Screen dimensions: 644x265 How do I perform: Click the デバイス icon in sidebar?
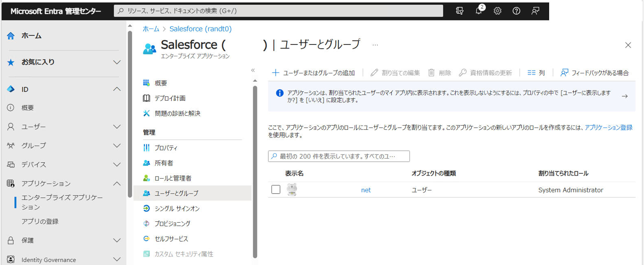[x=11, y=165]
